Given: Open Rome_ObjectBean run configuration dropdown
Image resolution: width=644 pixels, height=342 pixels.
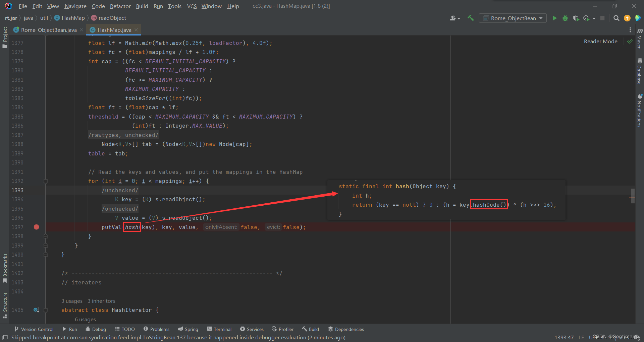Looking at the screenshot, I should coord(513,18).
